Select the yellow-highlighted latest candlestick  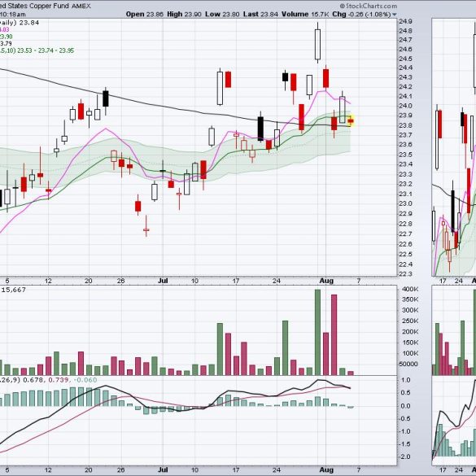[351, 120]
